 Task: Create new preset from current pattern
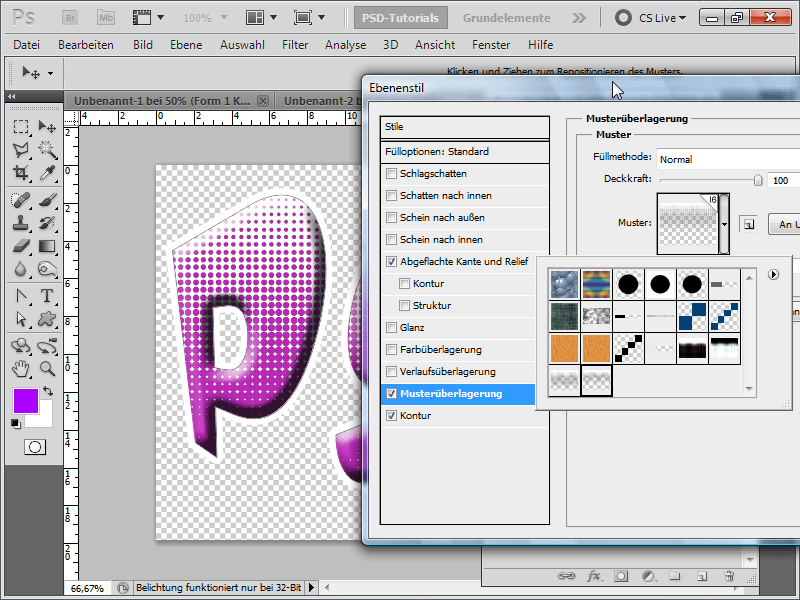[x=748, y=224]
